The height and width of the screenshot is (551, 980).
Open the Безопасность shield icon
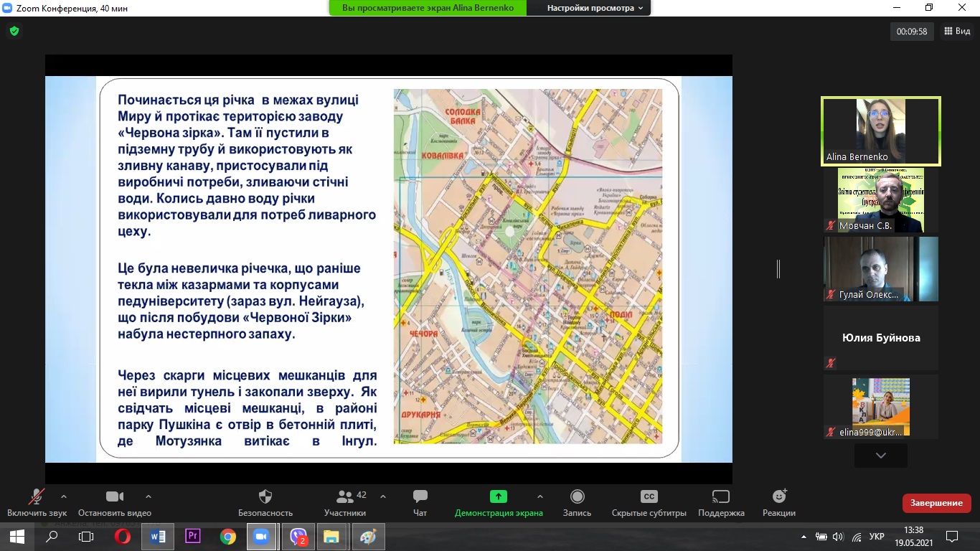tap(265, 497)
